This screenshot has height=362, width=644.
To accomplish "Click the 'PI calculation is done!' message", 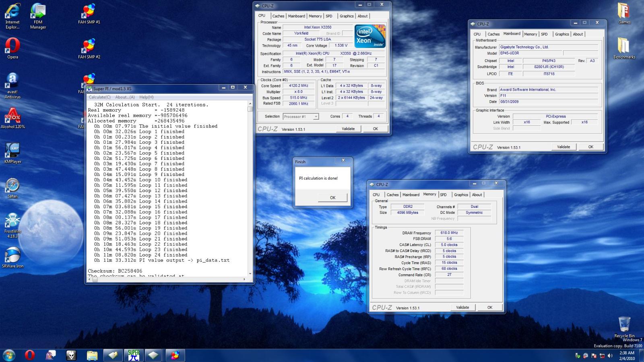I will 318,178.
